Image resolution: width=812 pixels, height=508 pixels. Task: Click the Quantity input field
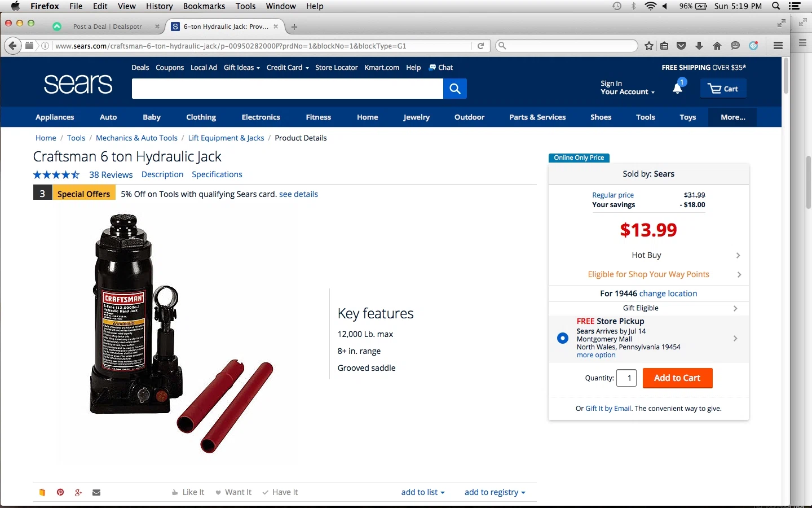626,378
